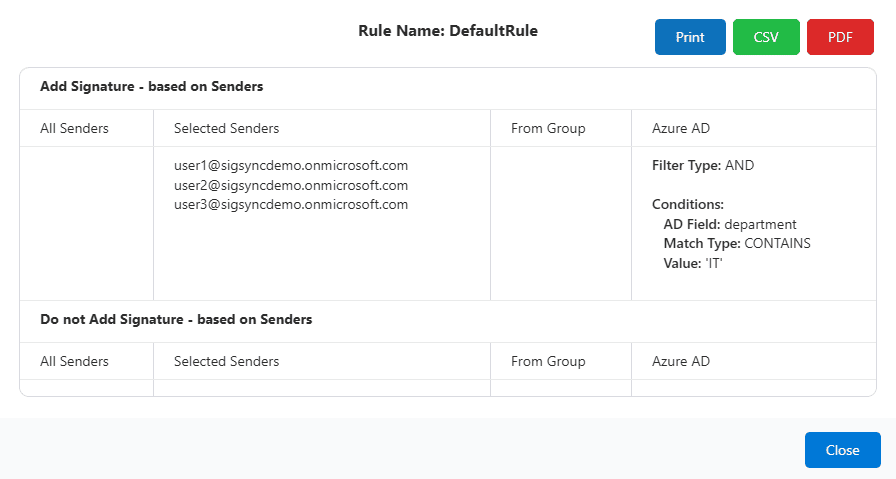Click Selected Senders header in Do not Add section
This screenshot has width=896, height=479.
point(226,361)
